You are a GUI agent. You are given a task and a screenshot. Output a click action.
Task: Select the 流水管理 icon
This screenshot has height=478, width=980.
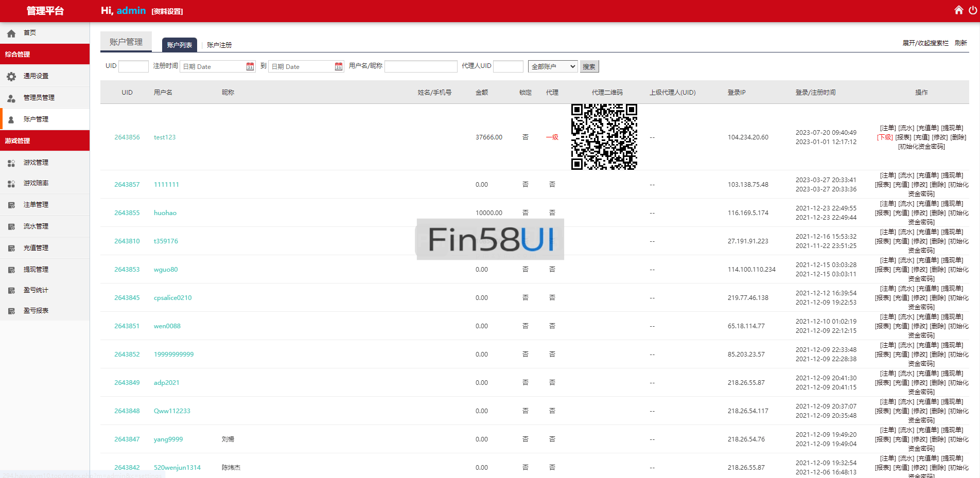pos(11,226)
